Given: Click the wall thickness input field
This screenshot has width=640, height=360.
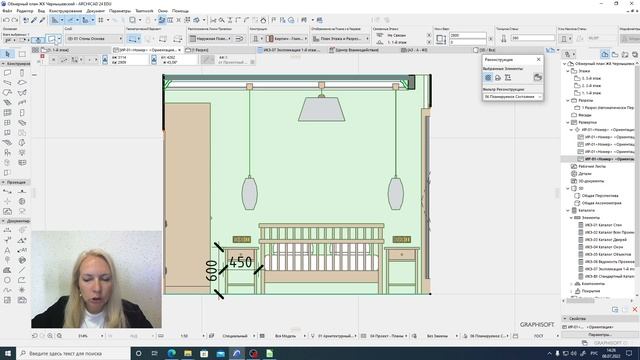Looking at the screenshot, I should 532,38.
